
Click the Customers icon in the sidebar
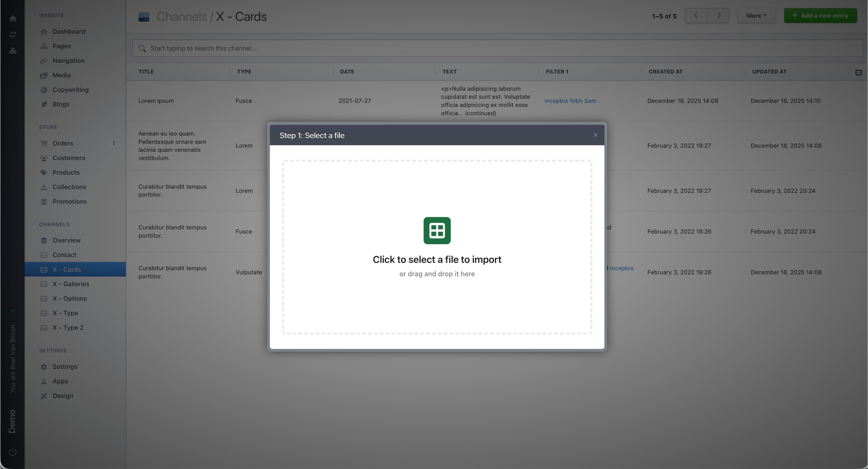coord(44,158)
